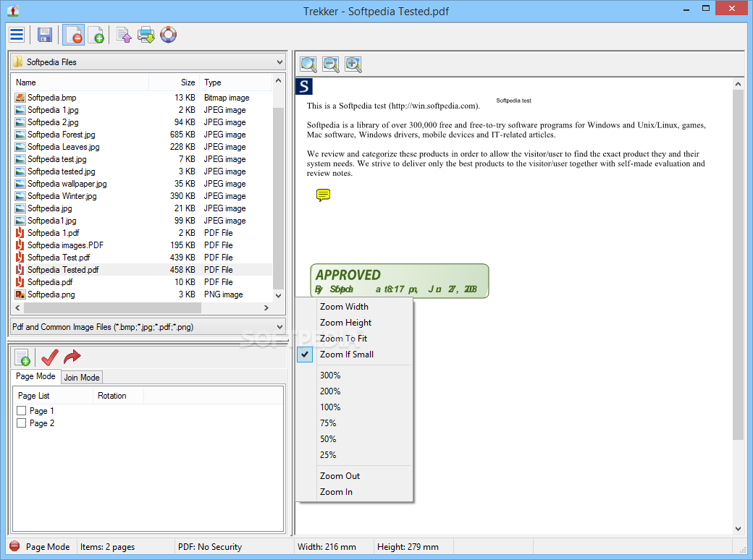Toggle the Zoom If Small option

(354, 354)
